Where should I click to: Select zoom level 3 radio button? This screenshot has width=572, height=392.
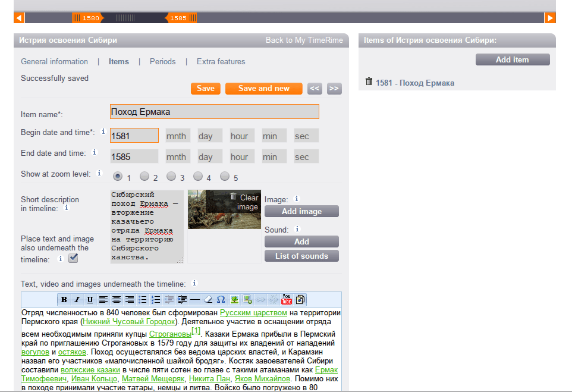pos(171,176)
